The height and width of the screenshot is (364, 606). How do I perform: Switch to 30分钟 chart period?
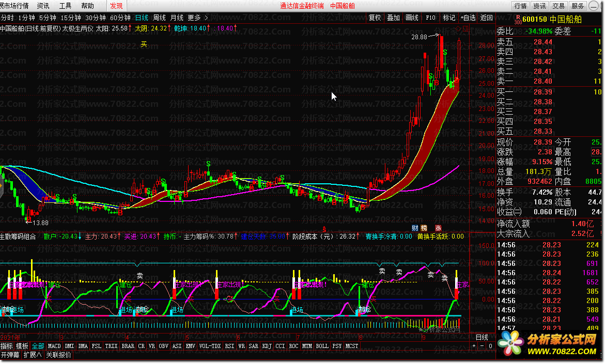tap(96, 18)
